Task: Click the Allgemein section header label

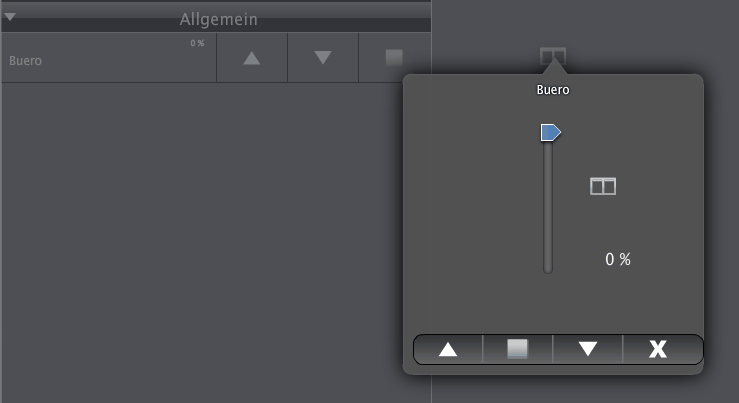Action: pos(219,19)
